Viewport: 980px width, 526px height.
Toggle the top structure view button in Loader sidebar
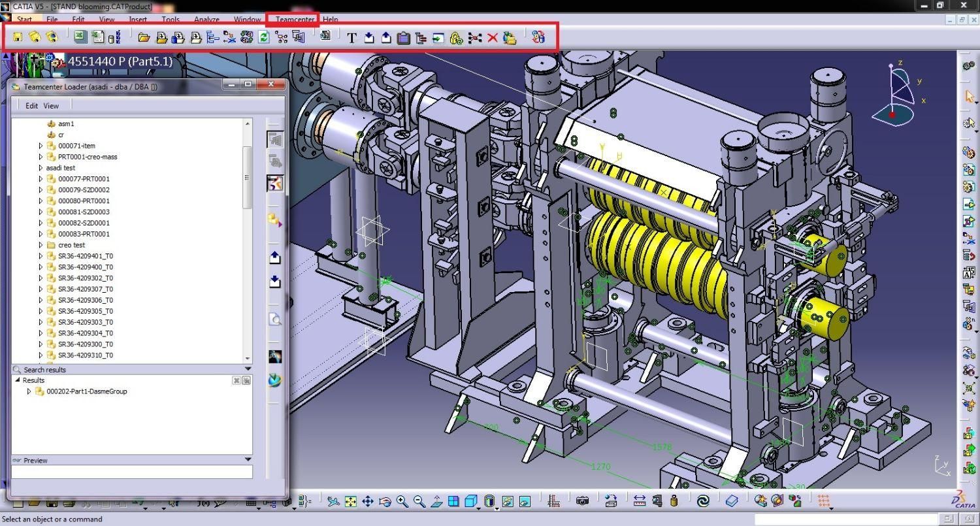275,139
